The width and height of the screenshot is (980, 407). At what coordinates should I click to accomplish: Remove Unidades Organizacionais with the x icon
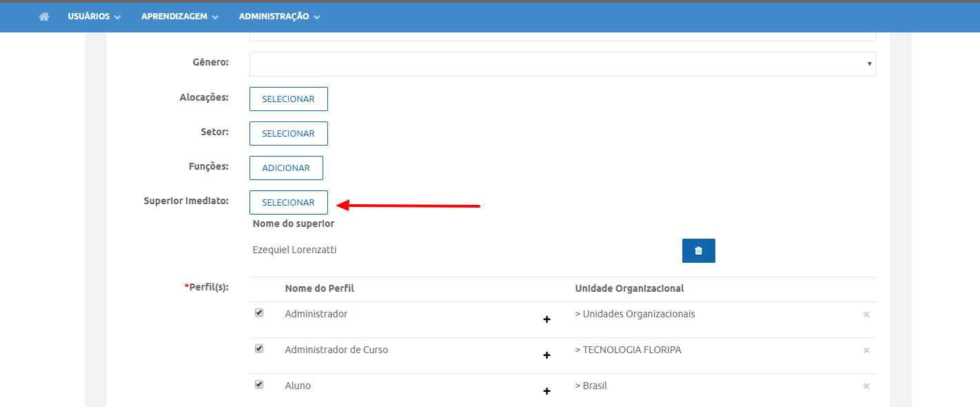click(866, 315)
